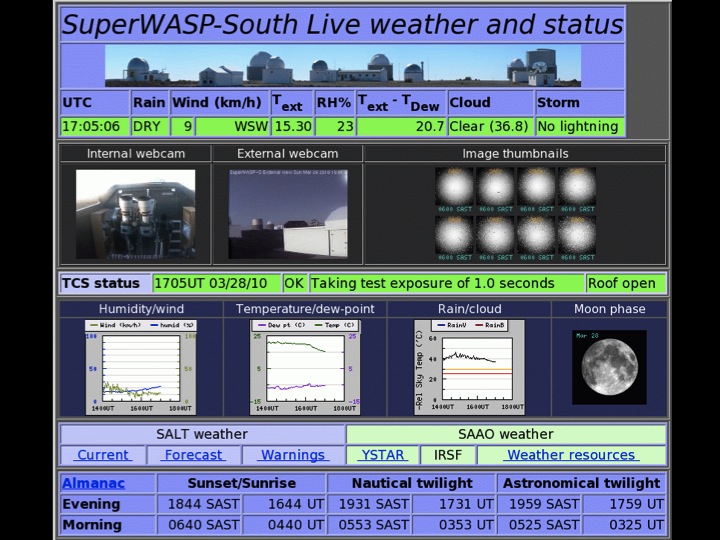The width and height of the screenshot is (720, 540).
Task: Click the No lightning storm status
Action: pyautogui.click(x=580, y=127)
